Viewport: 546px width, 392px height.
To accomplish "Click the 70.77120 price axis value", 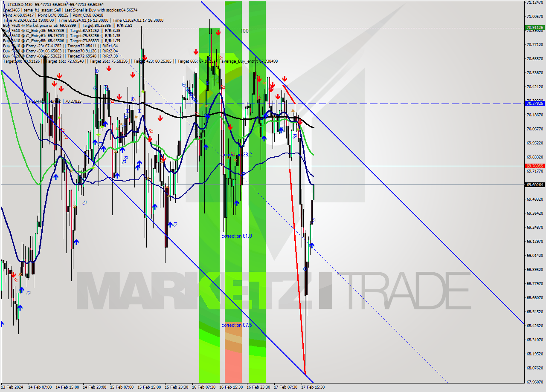I will click(534, 44).
